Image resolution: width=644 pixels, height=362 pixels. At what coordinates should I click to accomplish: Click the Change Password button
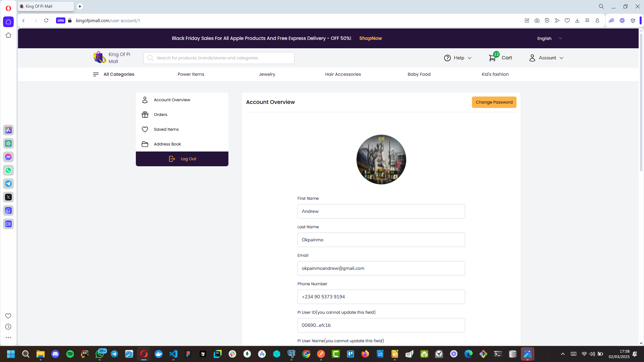pos(494,102)
